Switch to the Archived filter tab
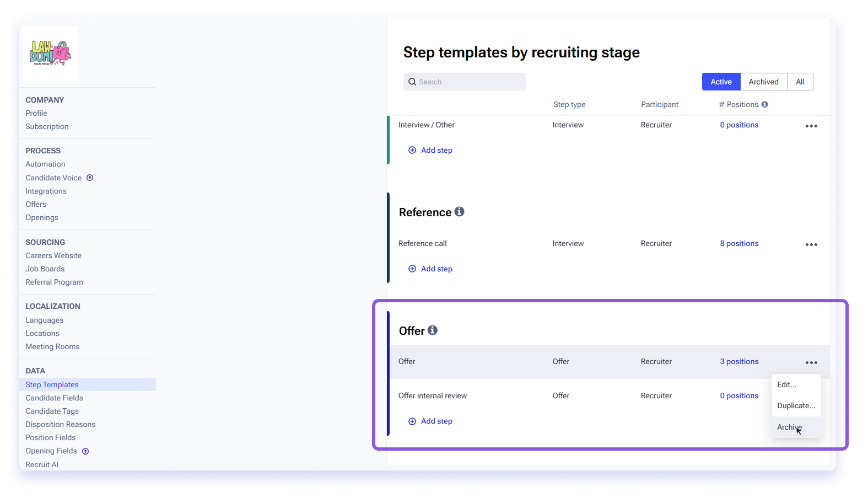The width and height of the screenshot is (868, 497). (764, 82)
